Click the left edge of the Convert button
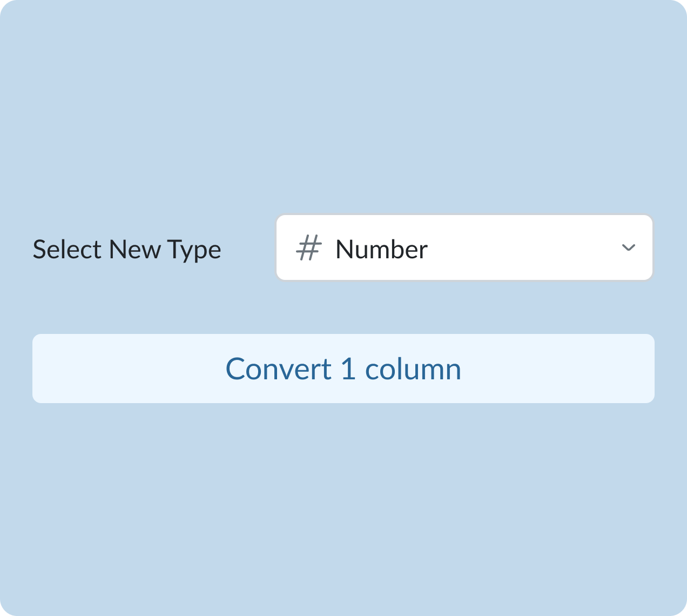Viewport: 687px width, 616px height. coord(43,369)
